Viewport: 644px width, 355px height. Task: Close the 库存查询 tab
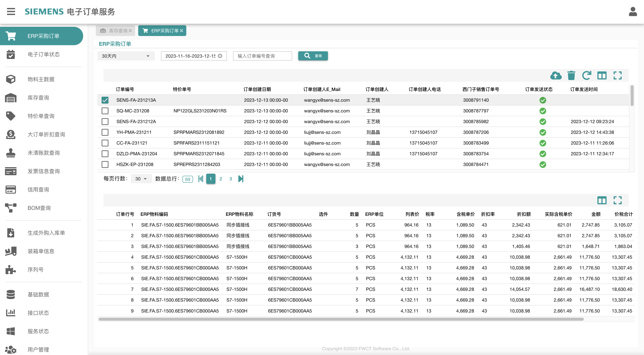pos(130,31)
